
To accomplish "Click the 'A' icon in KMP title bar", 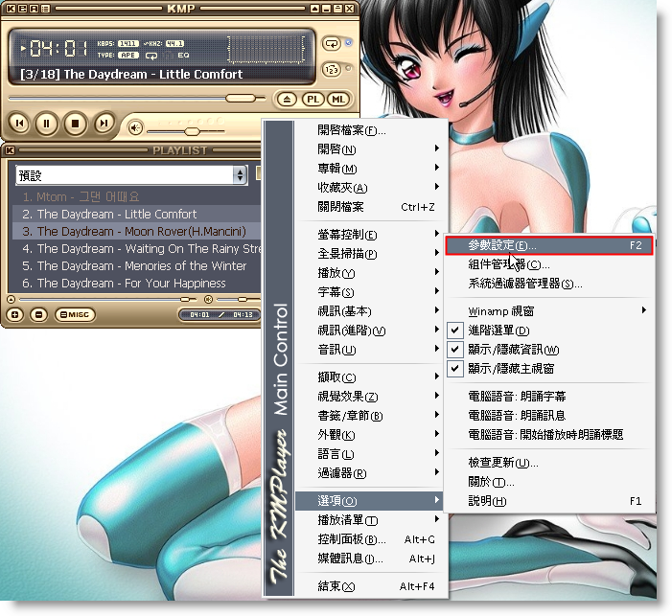I will coord(34,9).
